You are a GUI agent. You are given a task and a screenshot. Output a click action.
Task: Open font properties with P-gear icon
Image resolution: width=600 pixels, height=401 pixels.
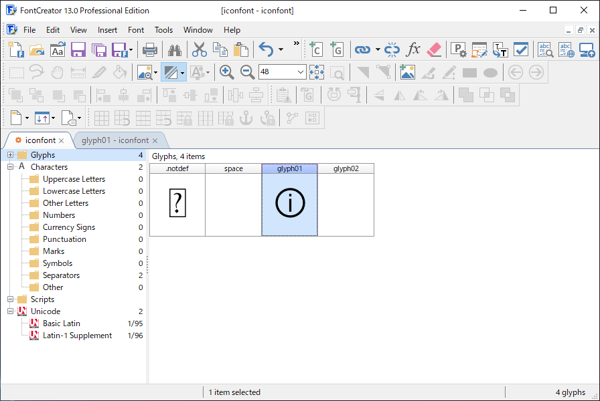pyautogui.click(x=458, y=50)
